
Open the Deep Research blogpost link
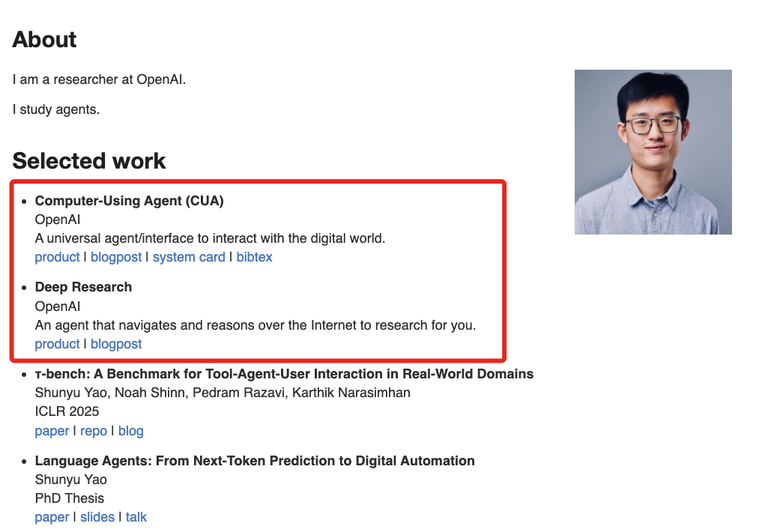click(x=116, y=344)
